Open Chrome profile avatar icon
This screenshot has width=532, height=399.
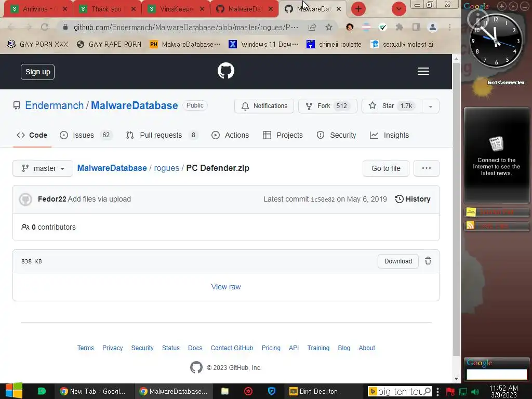tap(433, 27)
